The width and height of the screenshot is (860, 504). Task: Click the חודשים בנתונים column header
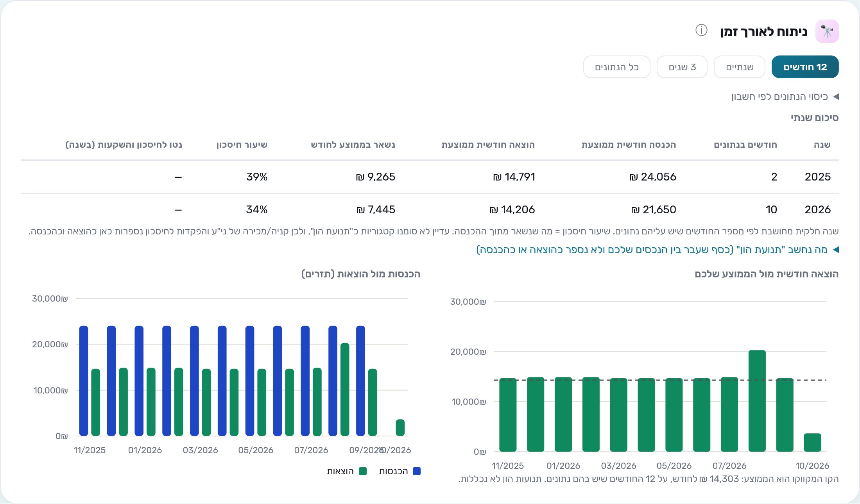pos(745,145)
